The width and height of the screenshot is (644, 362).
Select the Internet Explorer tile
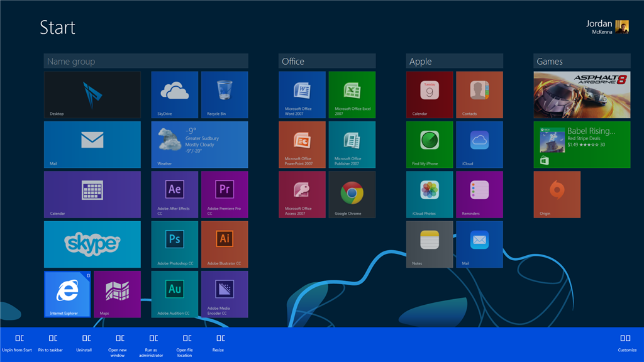[x=67, y=294]
